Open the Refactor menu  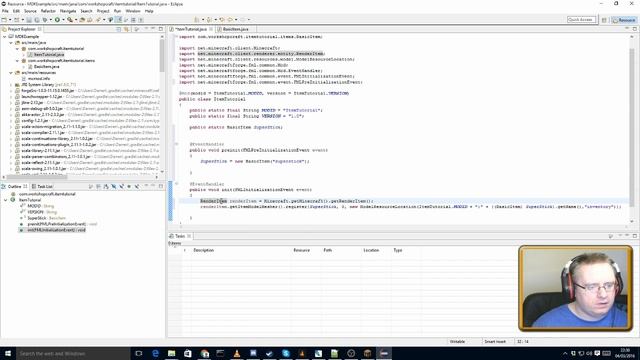click(x=48, y=11)
